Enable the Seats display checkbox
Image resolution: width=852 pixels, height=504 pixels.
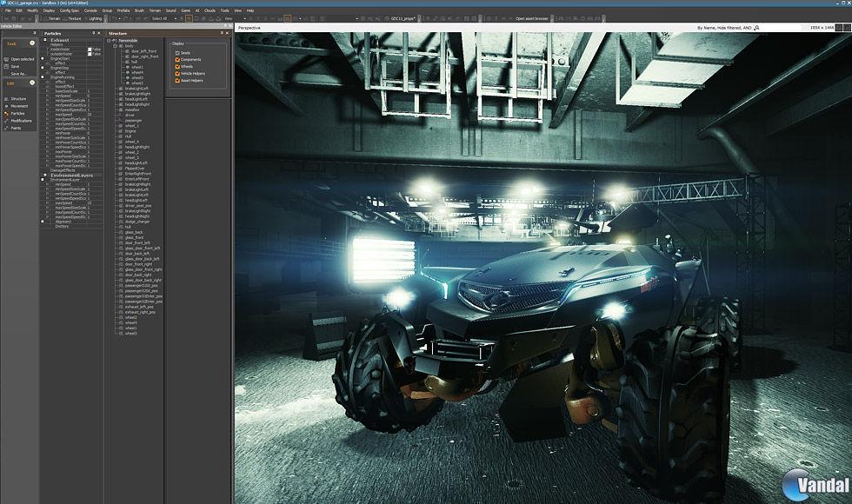[x=177, y=53]
